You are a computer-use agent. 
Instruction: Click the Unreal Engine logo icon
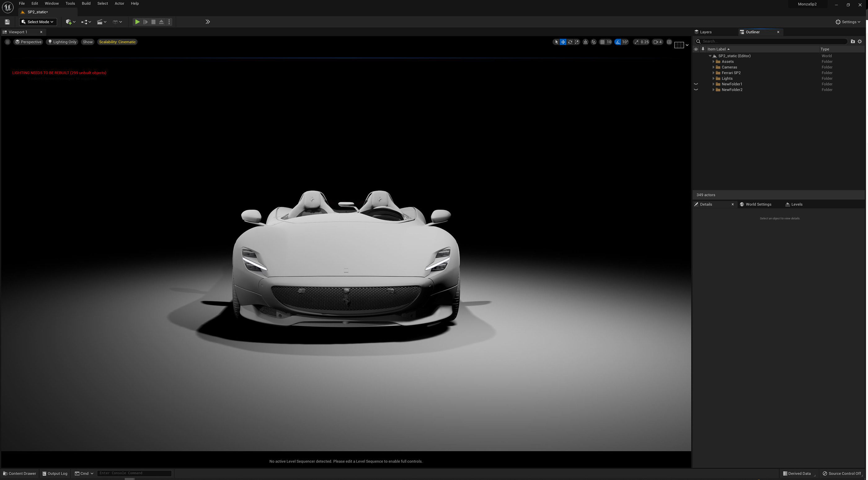[x=8, y=7]
